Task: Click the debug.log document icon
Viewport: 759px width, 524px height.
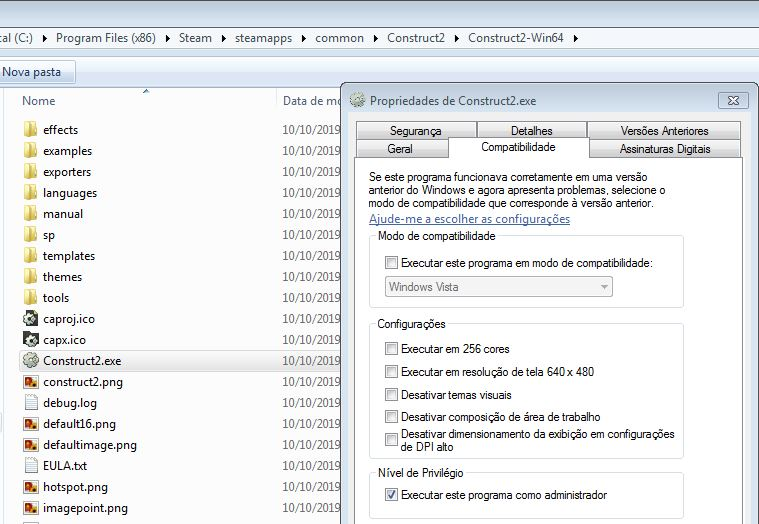Action: [x=30, y=403]
